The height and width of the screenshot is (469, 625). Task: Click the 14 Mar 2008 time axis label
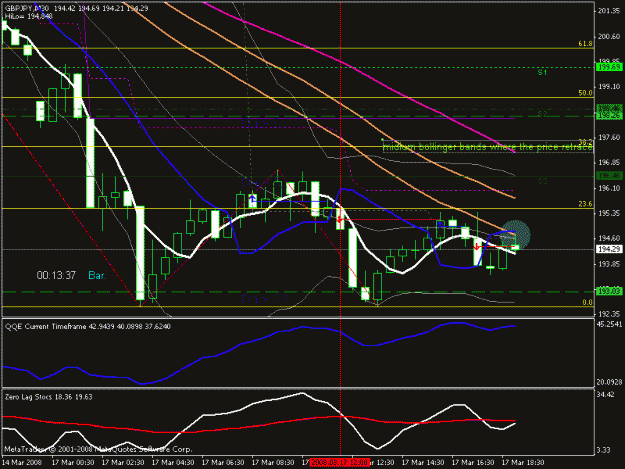[x=22, y=463]
